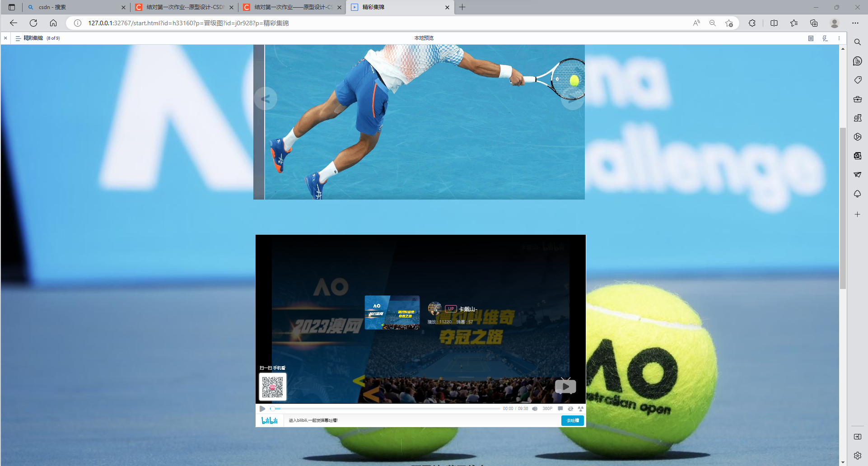This screenshot has width=868, height=466.
Task: Play the bilibili video
Action: pyautogui.click(x=262, y=409)
